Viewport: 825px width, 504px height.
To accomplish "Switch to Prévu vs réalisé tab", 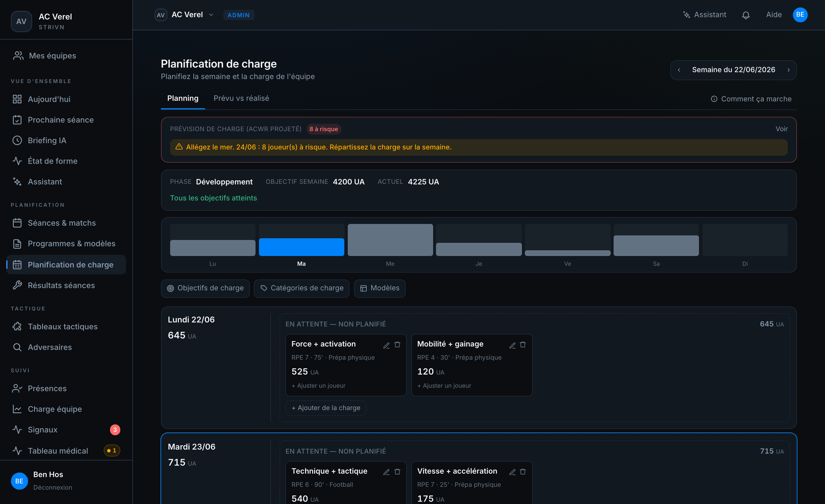I will click(x=241, y=99).
